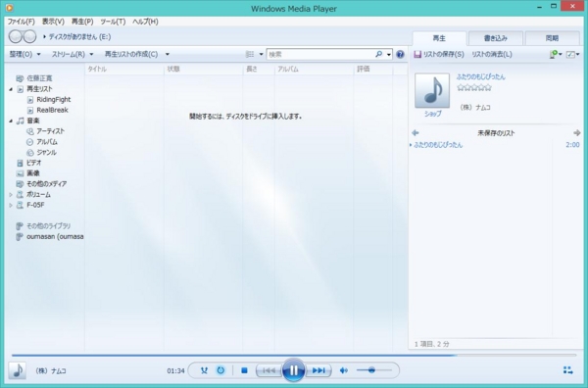The image size is (588, 388).
Task: Open the ジャンル library view
Action: 46,152
